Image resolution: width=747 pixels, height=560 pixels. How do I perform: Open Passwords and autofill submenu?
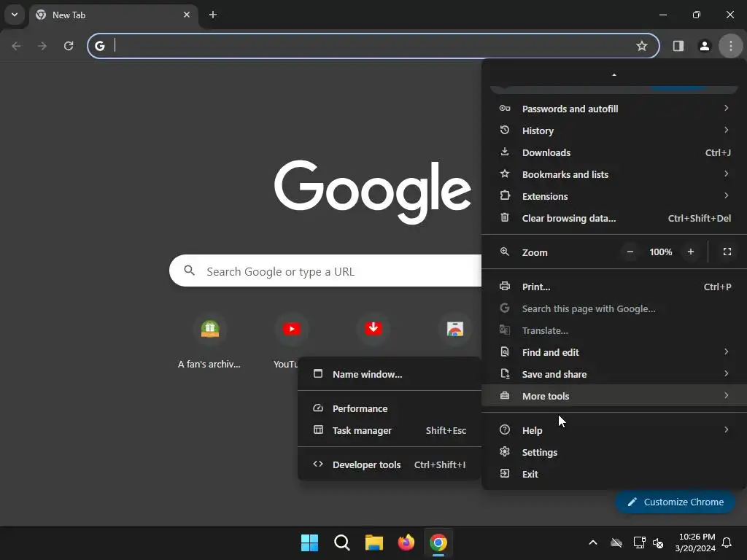(614, 109)
